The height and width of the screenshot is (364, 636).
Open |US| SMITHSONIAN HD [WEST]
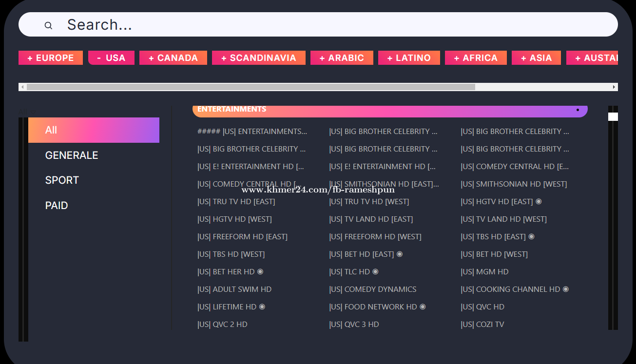(x=514, y=184)
